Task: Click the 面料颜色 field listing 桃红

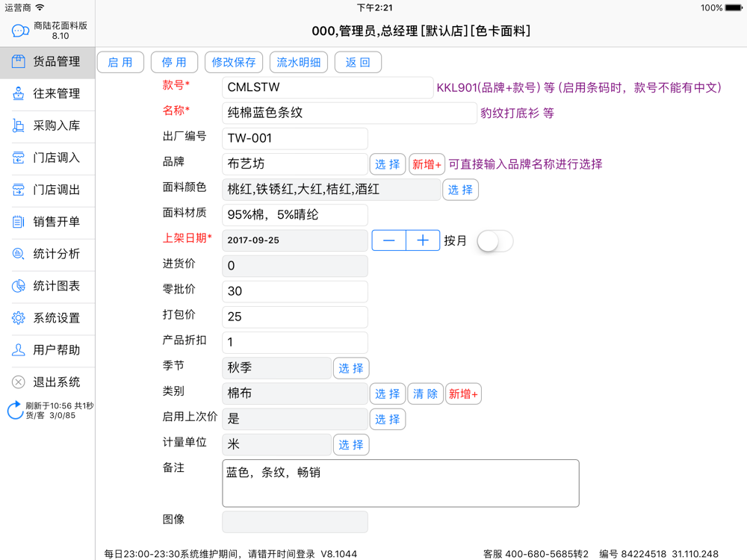Action: (331, 190)
